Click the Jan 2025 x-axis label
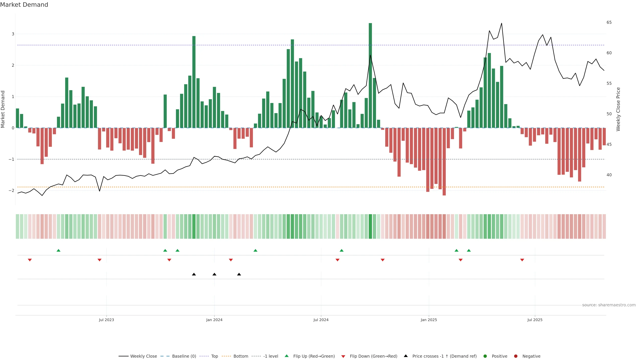This screenshot has height=362, width=644. pyautogui.click(x=429, y=320)
